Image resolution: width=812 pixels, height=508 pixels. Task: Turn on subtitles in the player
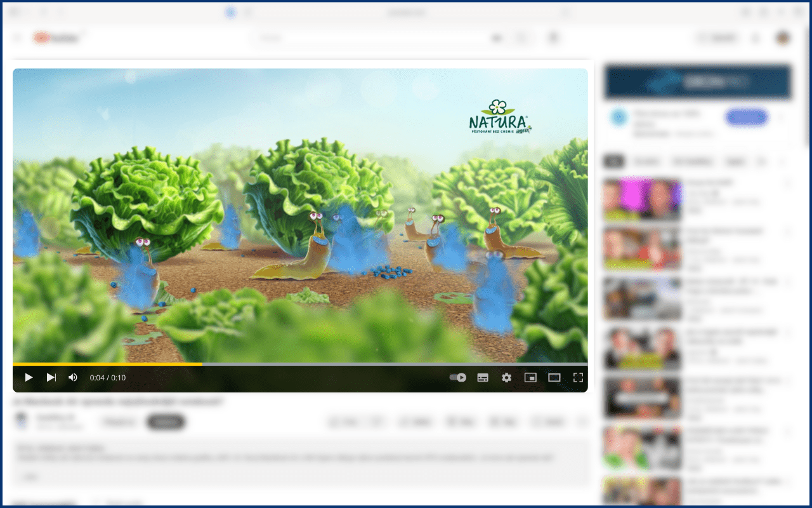[x=483, y=377]
